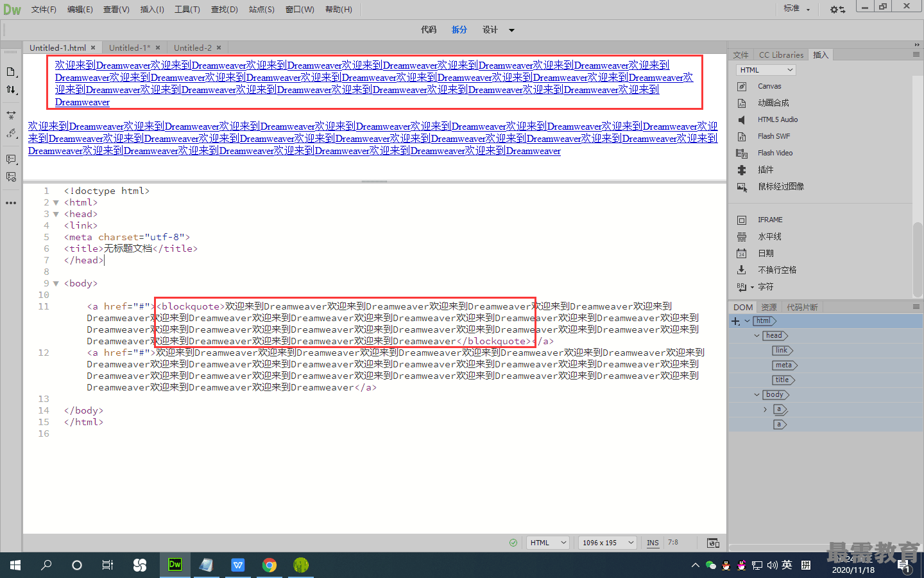
Task: Select the remove comment icon
Action: click(x=11, y=177)
